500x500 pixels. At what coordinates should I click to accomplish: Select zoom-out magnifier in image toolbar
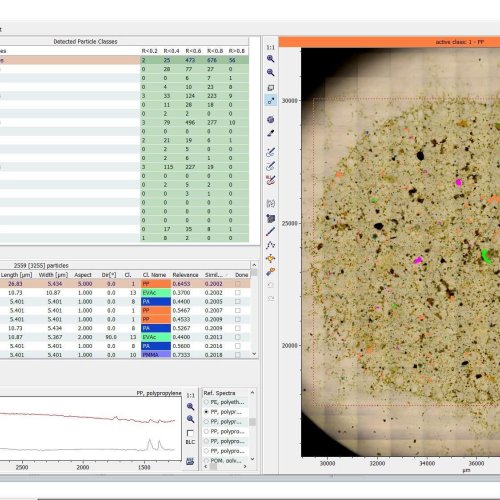pos(271,72)
